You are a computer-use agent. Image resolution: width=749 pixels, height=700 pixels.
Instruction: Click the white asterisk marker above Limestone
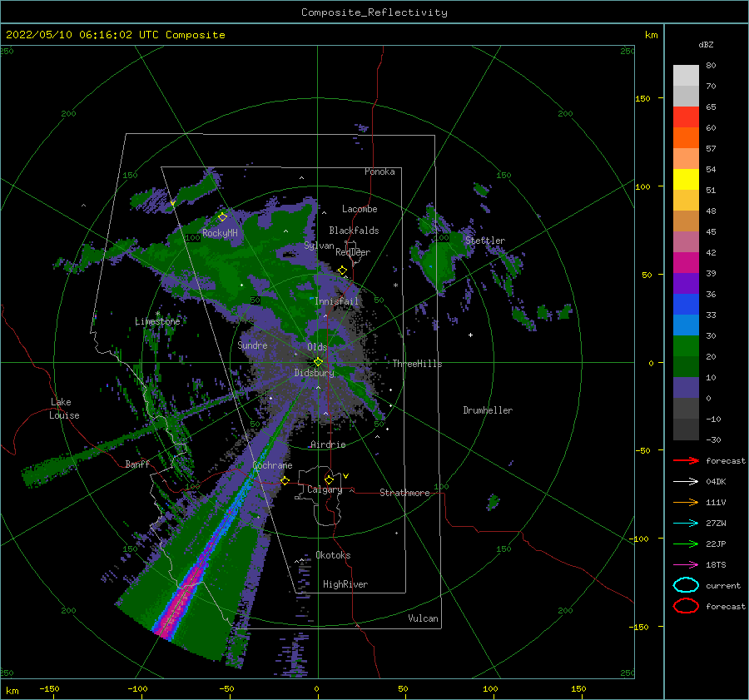[x=157, y=314]
